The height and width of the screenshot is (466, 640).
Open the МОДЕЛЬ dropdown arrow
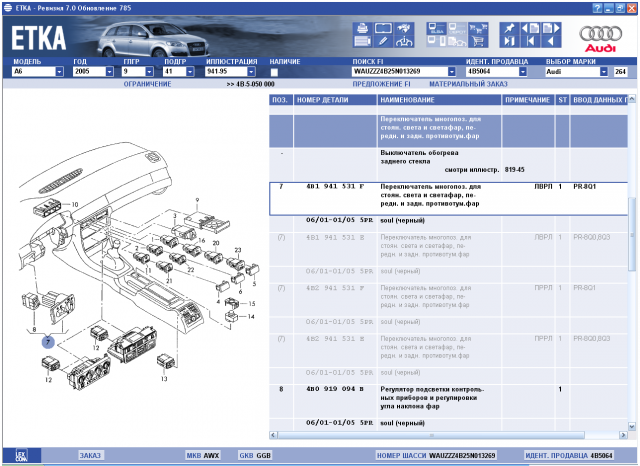59,71
